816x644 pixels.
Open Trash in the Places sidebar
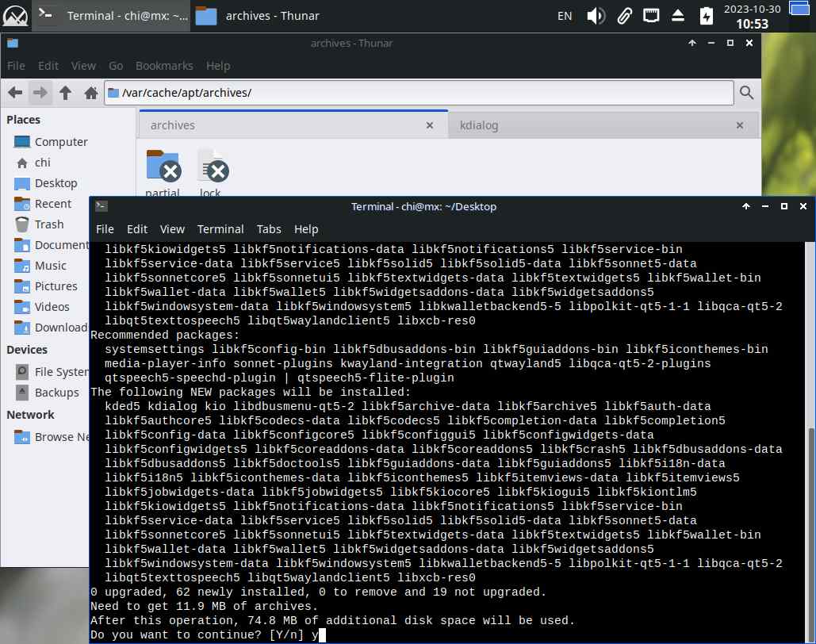pyautogui.click(x=48, y=224)
